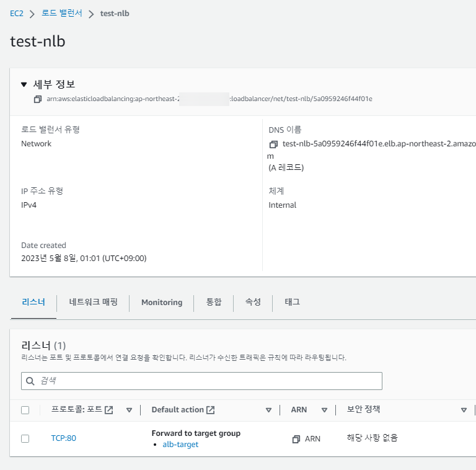The image size is (476, 470).
Task: Sort by ARN column arrow
Action: tap(324, 410)
